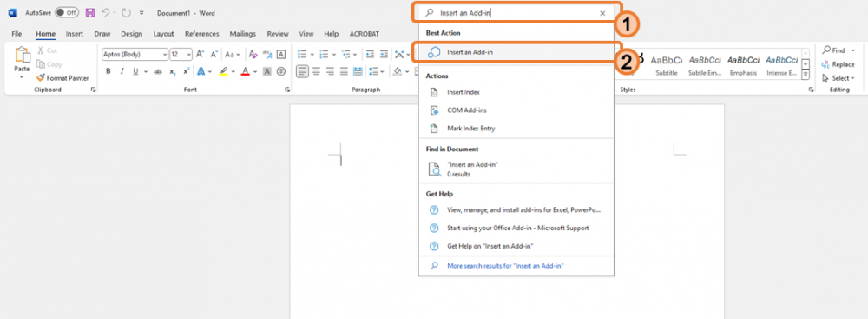This screenshot has height=319, width=868.
Task: Toggle Italic formatting
Action: coord(122,71)
